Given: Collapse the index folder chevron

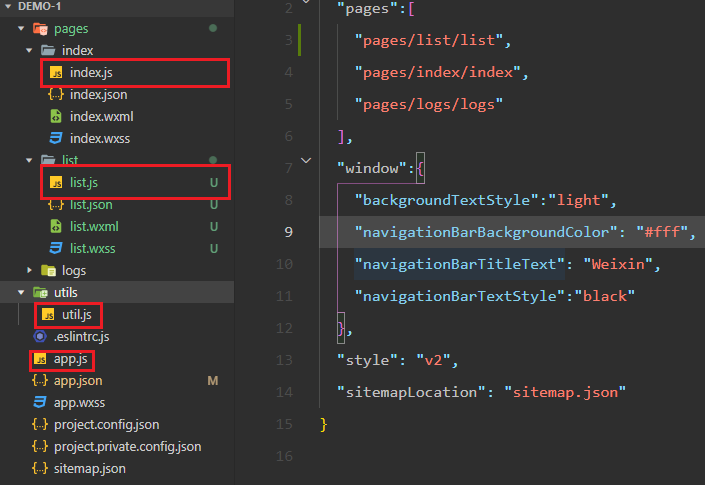Looking at the screenshot, I should point(30,50).
